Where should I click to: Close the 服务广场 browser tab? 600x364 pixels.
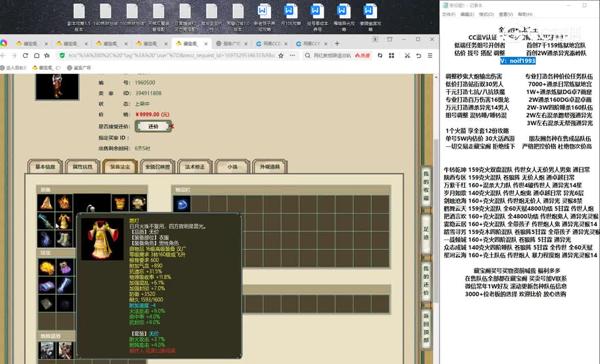(x=246, y=43)
